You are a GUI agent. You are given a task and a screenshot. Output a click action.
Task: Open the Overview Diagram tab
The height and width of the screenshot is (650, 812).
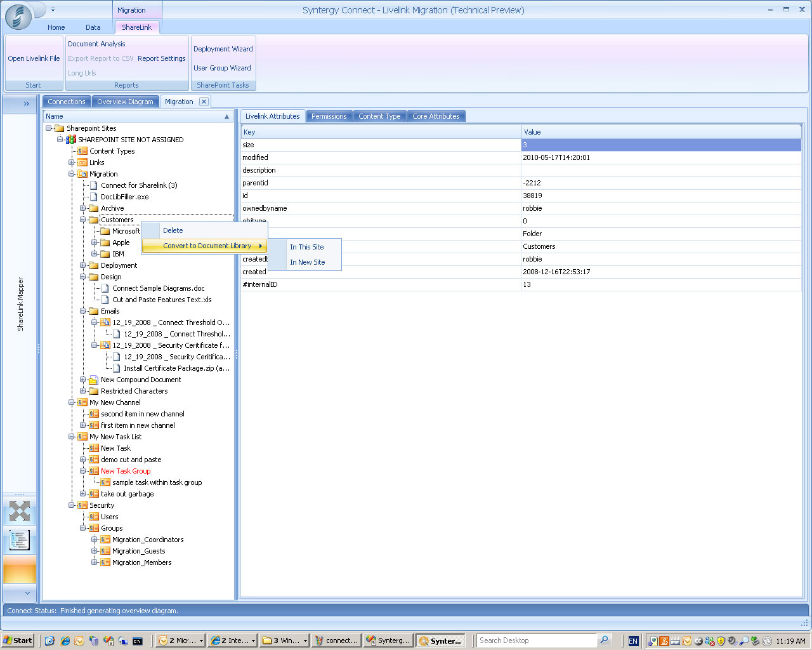125,102
